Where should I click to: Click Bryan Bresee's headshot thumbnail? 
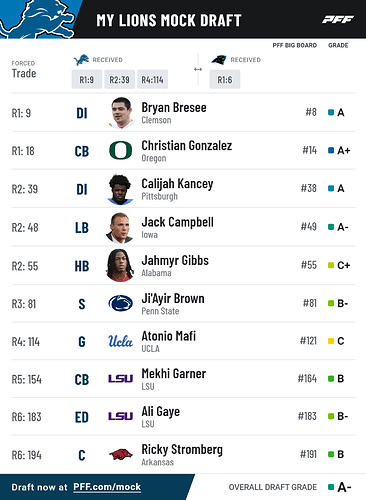coord(121,113)
